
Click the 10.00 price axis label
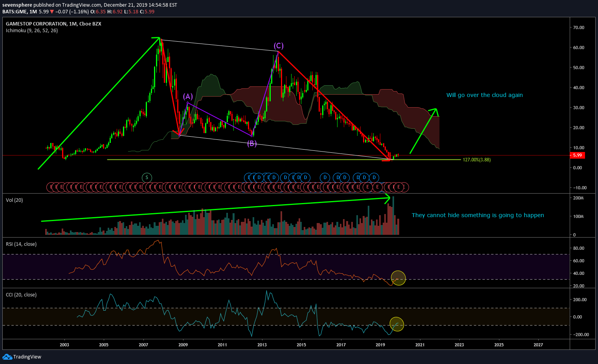point(578,148)
